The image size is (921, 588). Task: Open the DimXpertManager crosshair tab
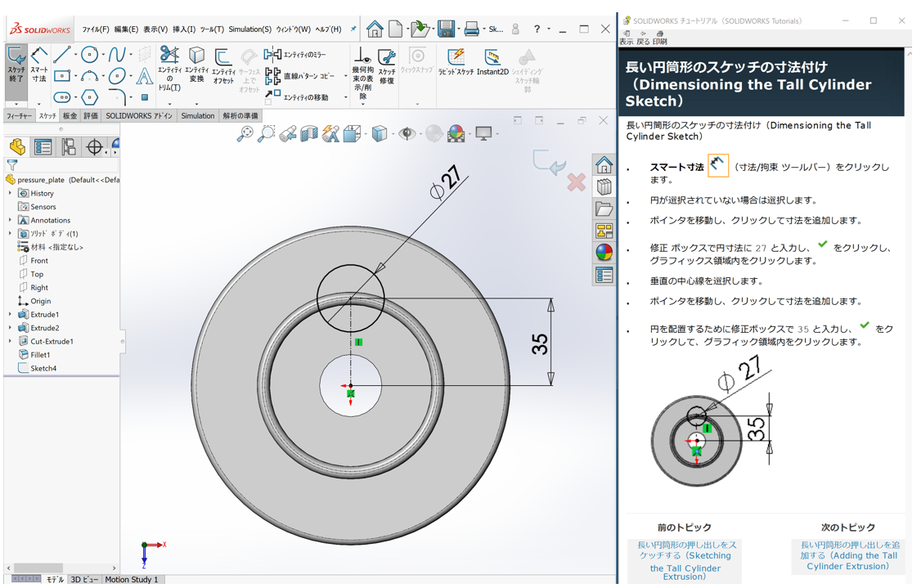click(x=94, y=147)
